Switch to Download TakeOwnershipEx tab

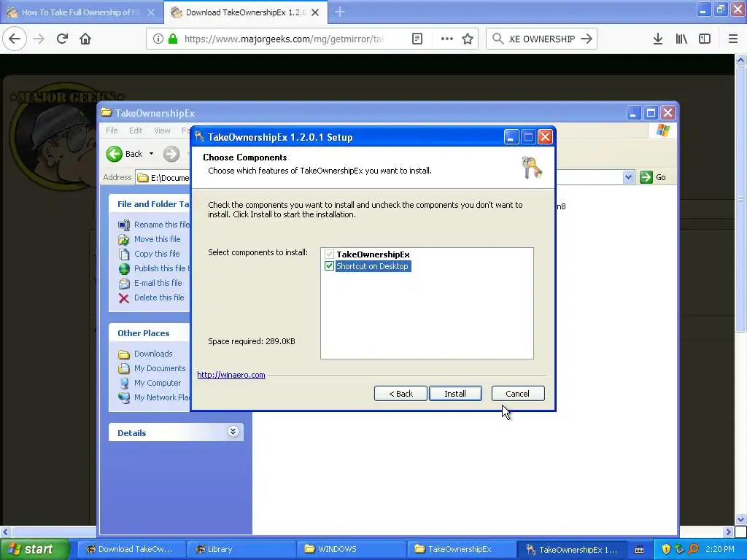[x=245, y=12]
